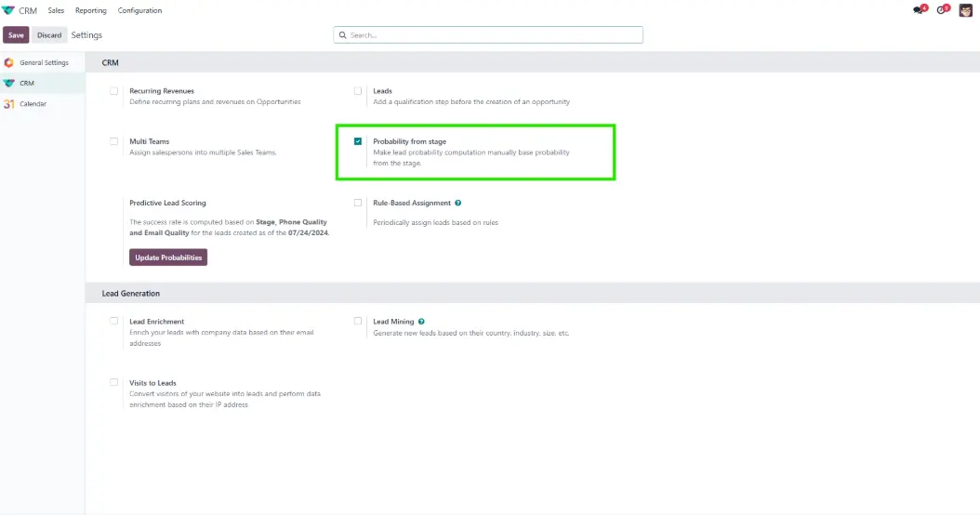Viewport: 980px width, 515px height.
Task: Enable the Recurring Revenues checkbox
Action: [x=114, y=91]
